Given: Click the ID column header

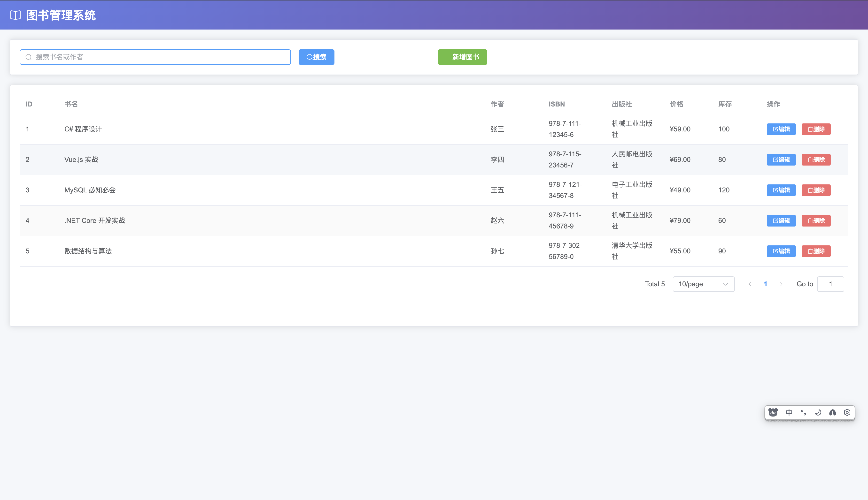Looking at the screenshot, I should 29,104.
